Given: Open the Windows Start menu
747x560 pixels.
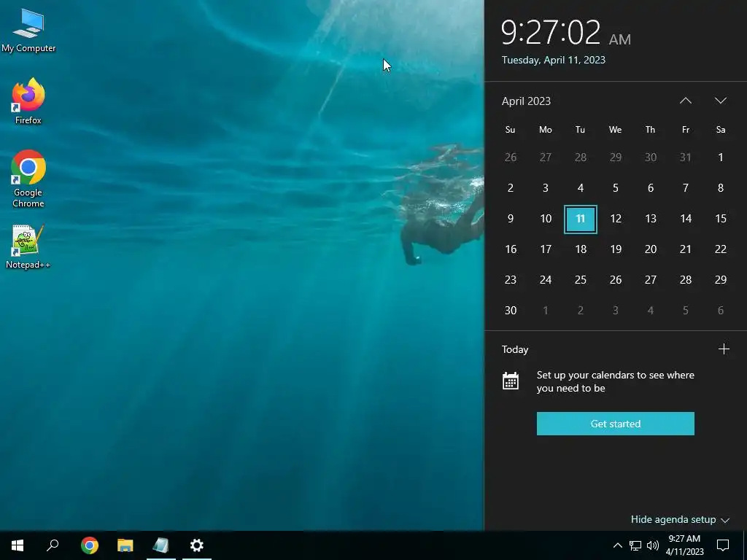Looking at the screenshot, I should pos(18,545).
